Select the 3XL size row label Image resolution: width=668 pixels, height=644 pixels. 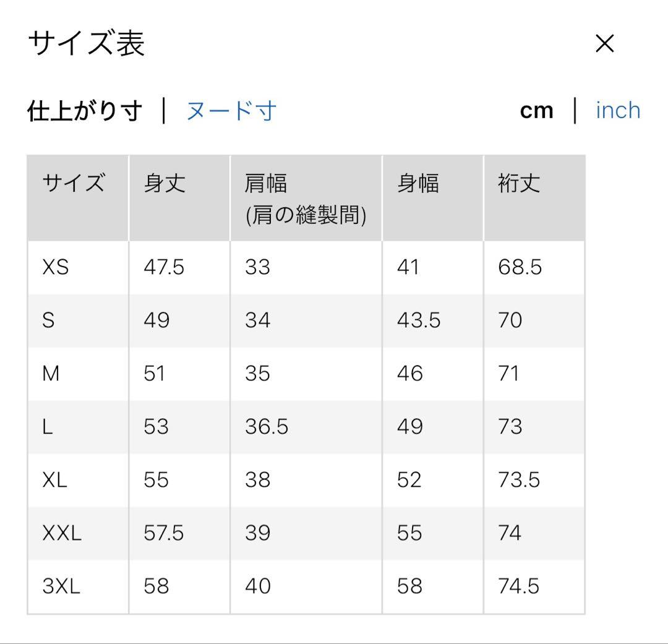[x=61, y=586]
